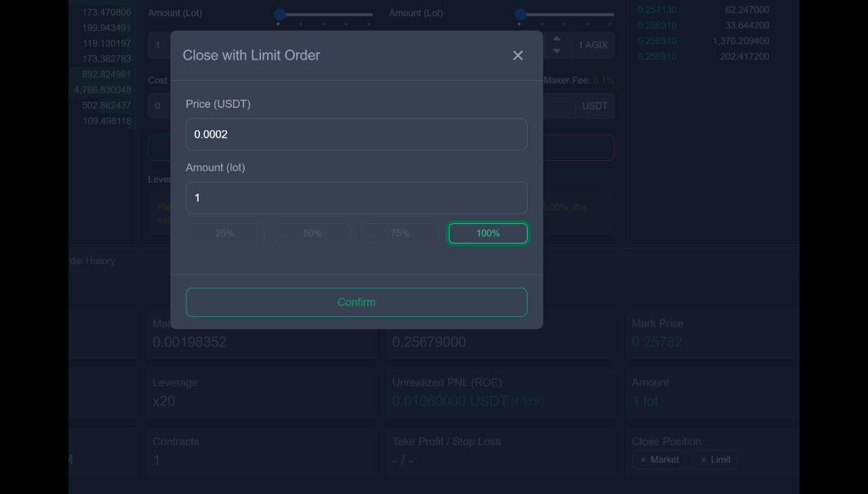The width and height of the screenshot is (868, 494).
Task: Click the AGIX quantity decrement arrow
Action: [x=556, y=50]
